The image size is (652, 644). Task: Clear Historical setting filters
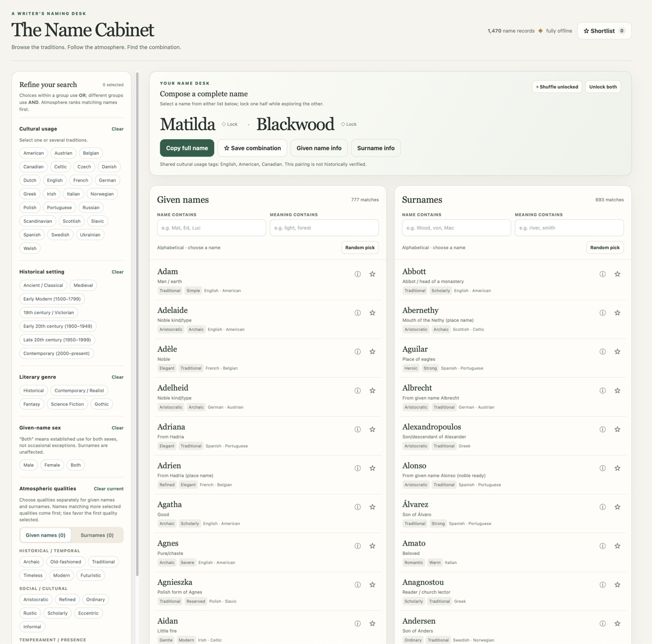[117, 272]
